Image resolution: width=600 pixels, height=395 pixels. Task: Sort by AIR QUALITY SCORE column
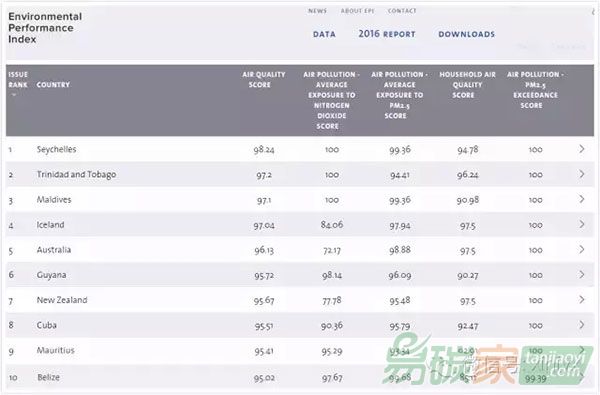coord(264,80)
